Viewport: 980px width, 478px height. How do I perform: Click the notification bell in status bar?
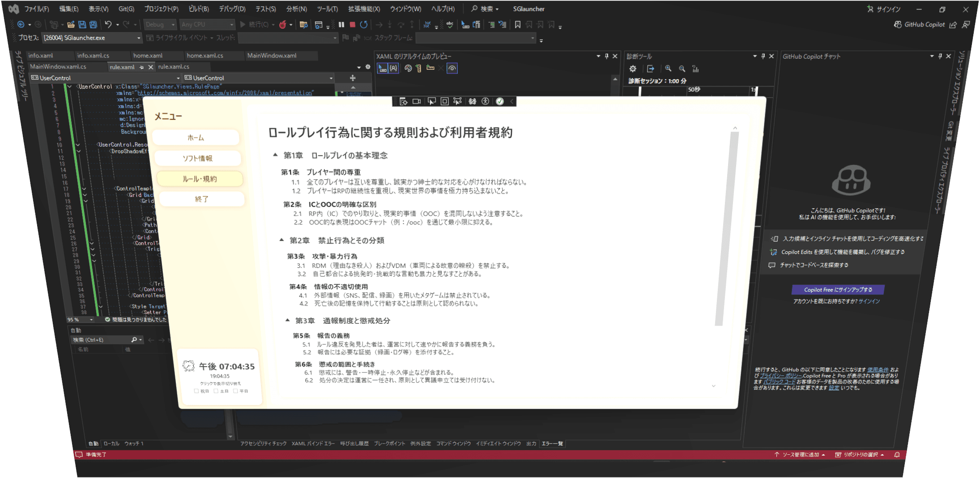(897, 455)
